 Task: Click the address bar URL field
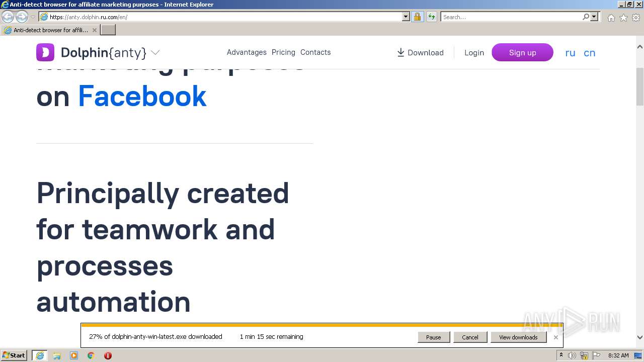click(220, 17)
